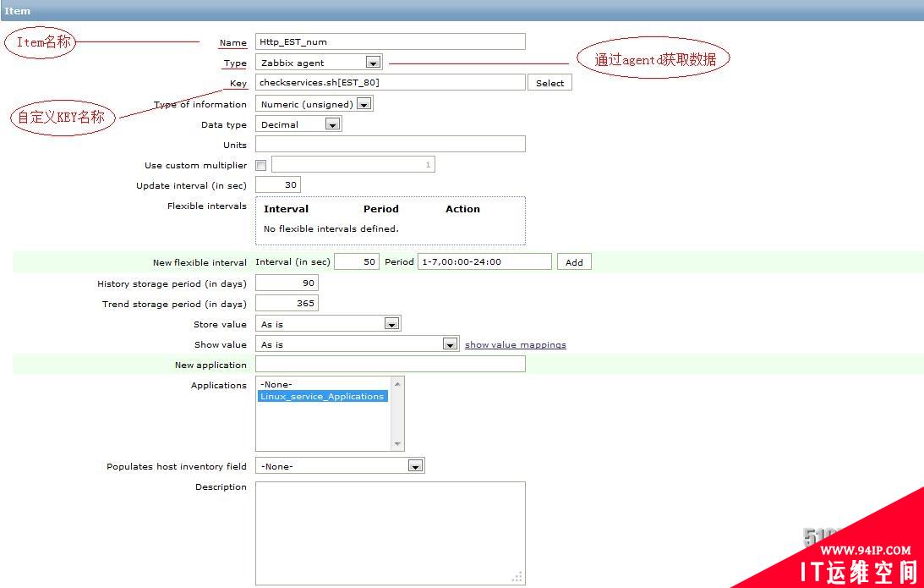The image size is (924, 588).
Task: Click the New application input field
Action: point(390,365)
